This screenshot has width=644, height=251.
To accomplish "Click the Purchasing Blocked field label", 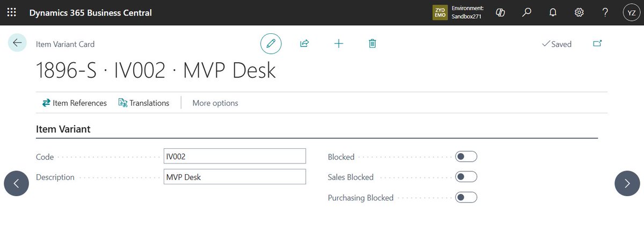I will tap(361, 198).
